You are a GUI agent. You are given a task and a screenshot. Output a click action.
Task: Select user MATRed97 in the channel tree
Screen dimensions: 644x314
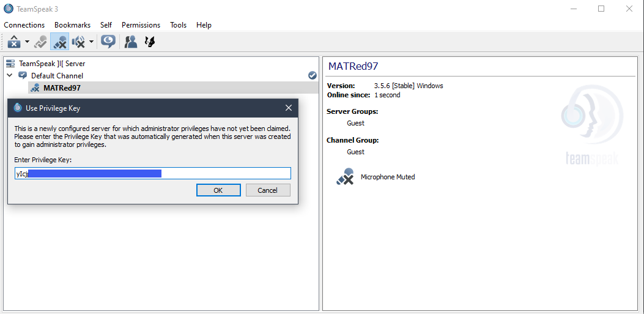(x=173, y=88)
